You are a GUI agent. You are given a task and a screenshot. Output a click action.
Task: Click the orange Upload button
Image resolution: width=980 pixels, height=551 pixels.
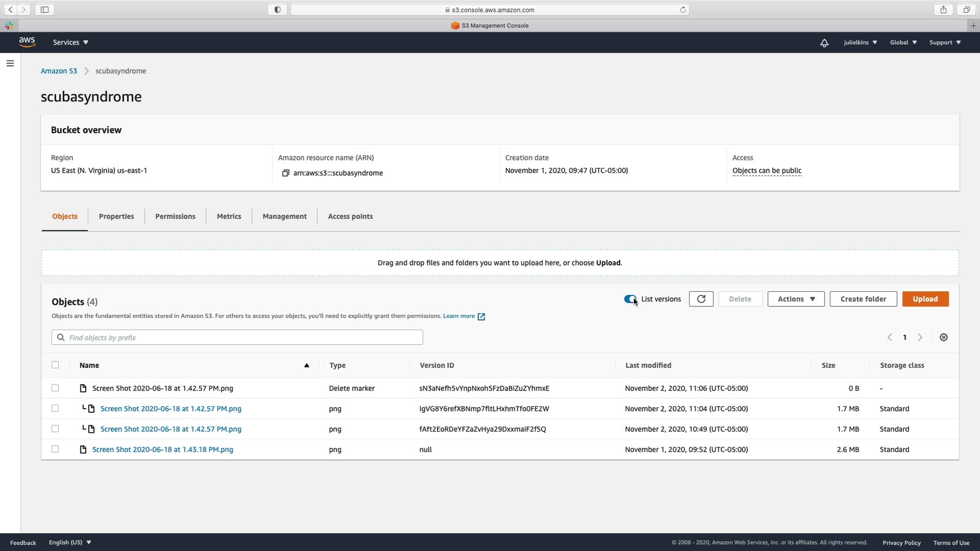point(925,299)
